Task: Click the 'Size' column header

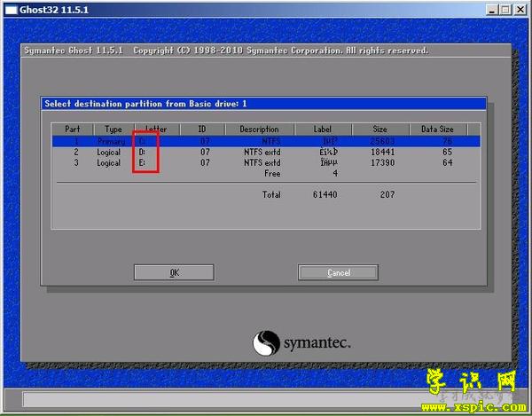Action: click(380, 130)
